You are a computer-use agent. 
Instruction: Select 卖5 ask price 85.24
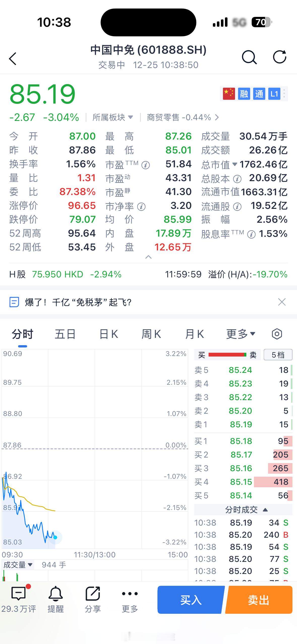243,370
